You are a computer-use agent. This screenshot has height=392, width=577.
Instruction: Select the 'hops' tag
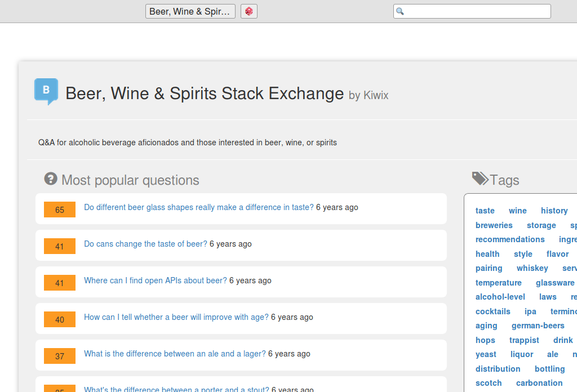(485, 340)
